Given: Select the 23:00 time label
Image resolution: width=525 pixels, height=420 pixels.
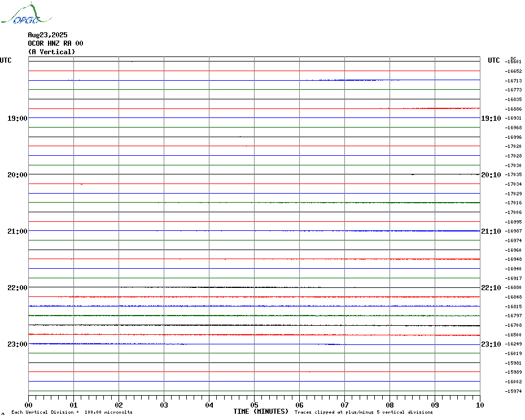Looking at the screenshot, I should click(17, 344).
